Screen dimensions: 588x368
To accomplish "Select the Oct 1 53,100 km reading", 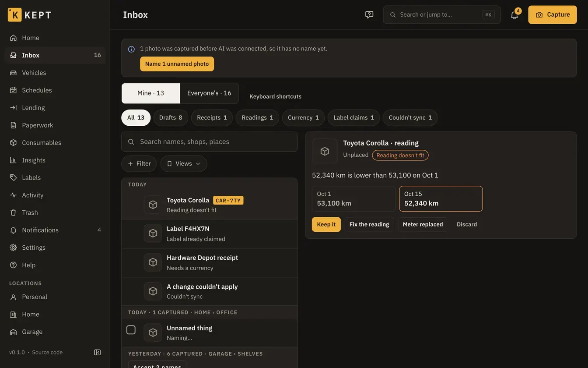I will [x=353, y=199].
